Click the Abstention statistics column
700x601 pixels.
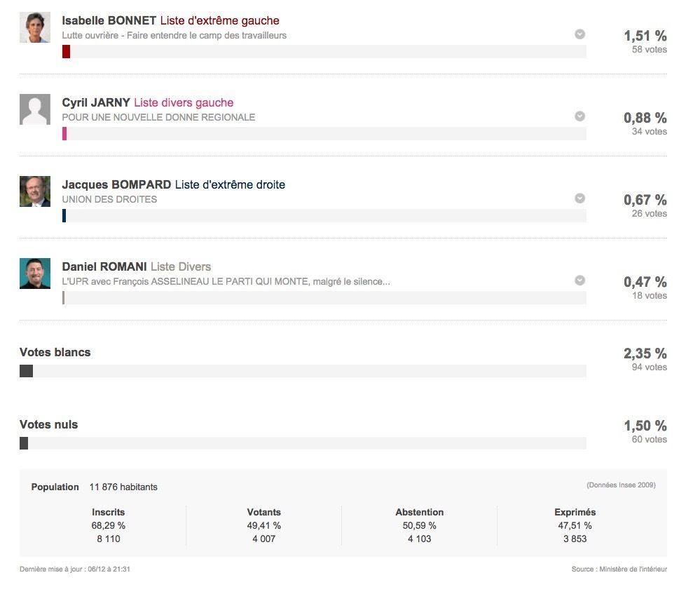tap(420, 525)
